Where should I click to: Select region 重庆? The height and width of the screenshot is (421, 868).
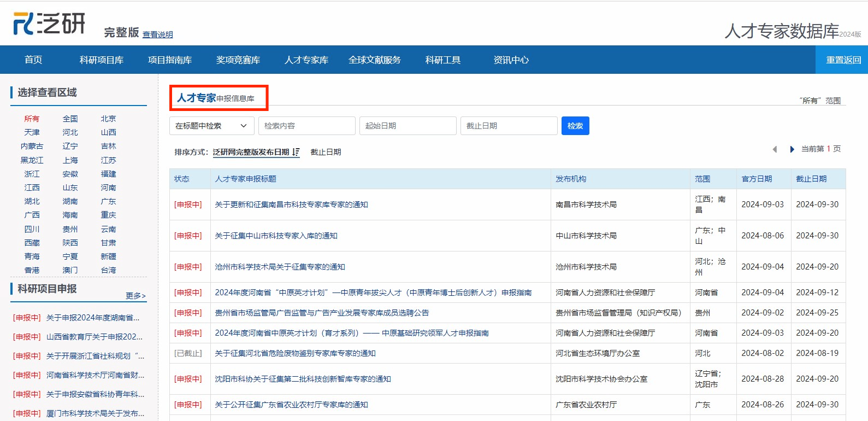pos(108,215)
